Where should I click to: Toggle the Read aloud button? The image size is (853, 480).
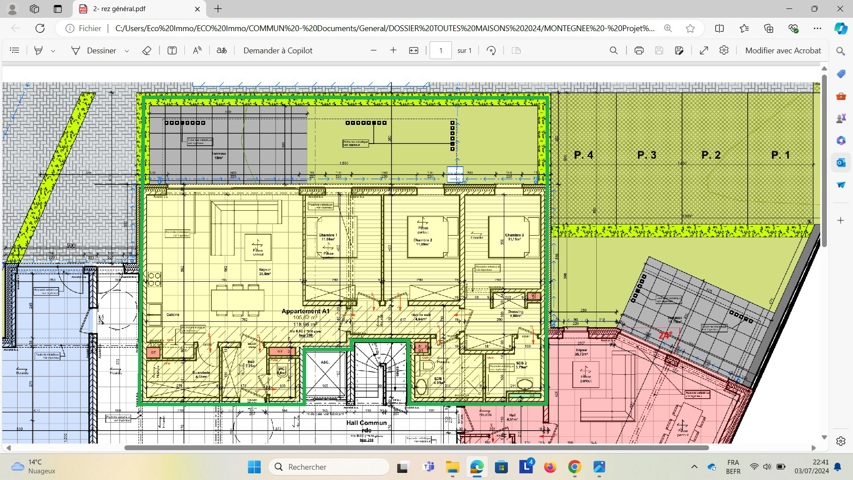tap(197, 51)
